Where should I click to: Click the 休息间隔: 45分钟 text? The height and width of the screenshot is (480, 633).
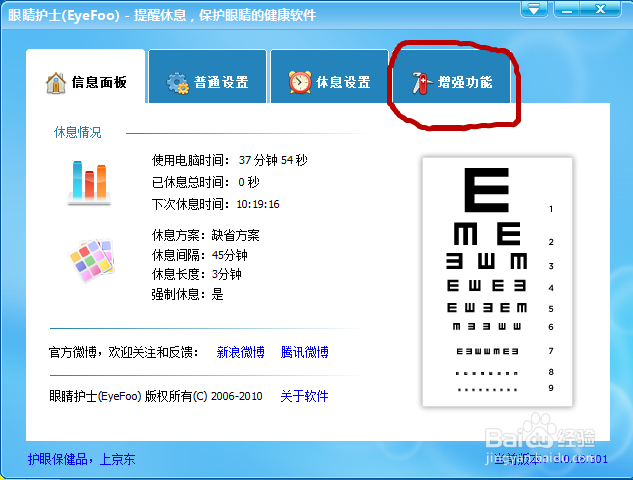point(199,255)
